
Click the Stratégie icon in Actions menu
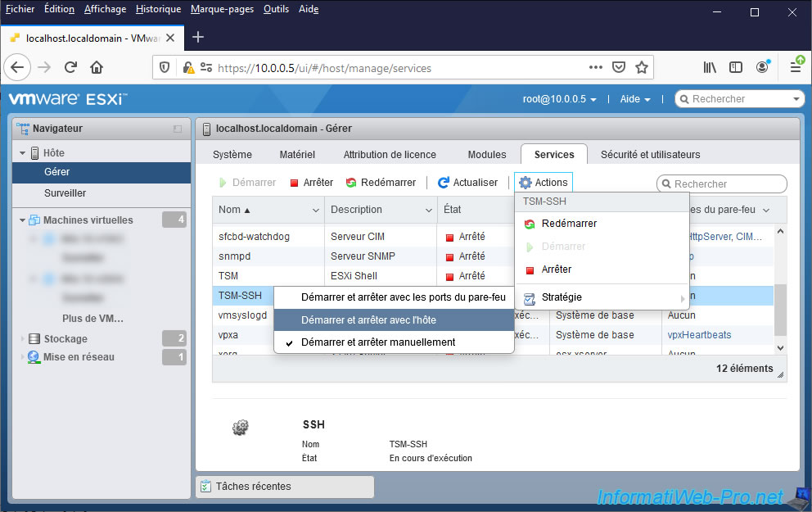point(530,298)
